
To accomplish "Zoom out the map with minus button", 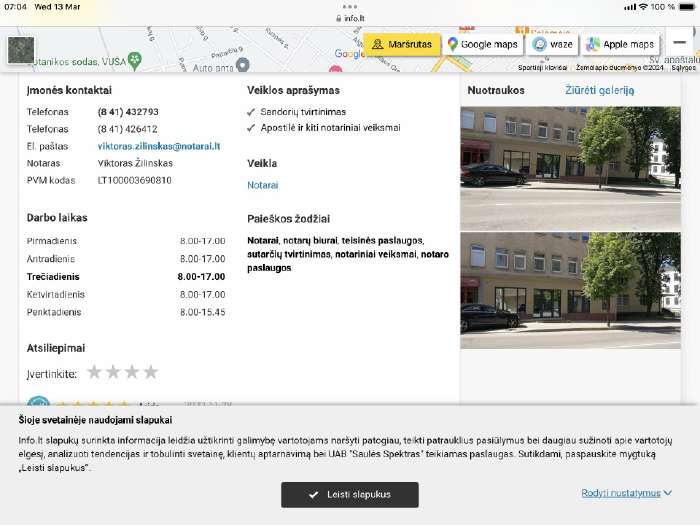I will click(x=680, y=43).
